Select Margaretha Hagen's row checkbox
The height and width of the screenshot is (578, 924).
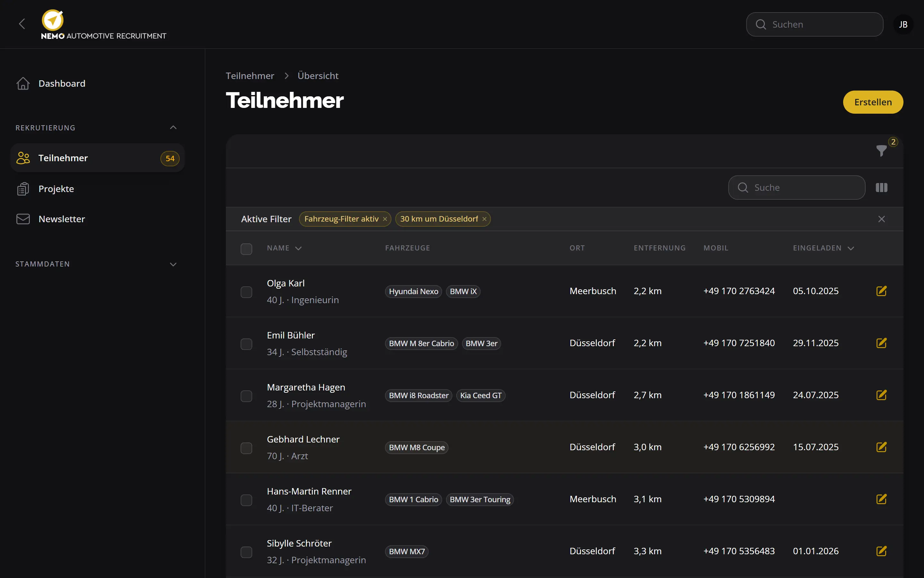tap(246, 396)
